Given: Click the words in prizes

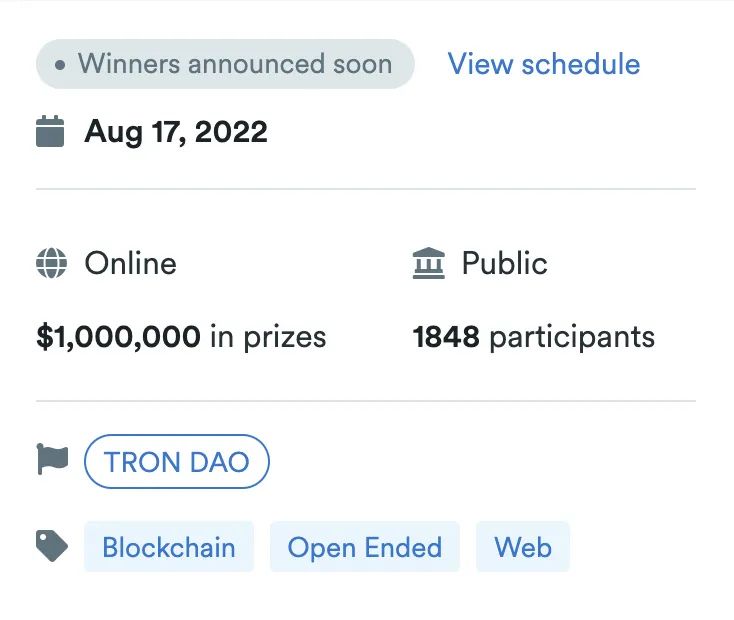Looking at the screenshot, I should [268, 337].
